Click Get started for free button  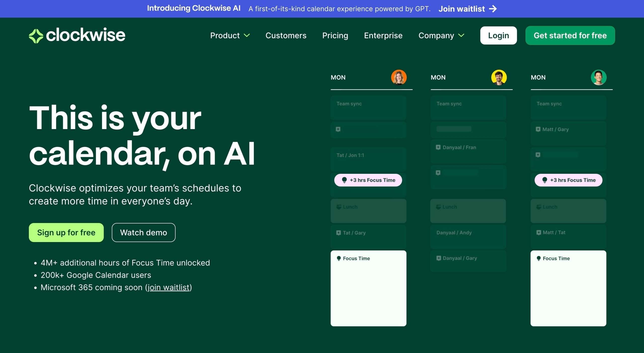point(570,35)
